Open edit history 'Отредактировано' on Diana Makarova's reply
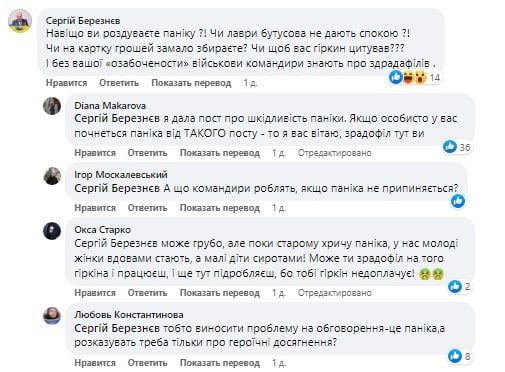 pos(334,153)
